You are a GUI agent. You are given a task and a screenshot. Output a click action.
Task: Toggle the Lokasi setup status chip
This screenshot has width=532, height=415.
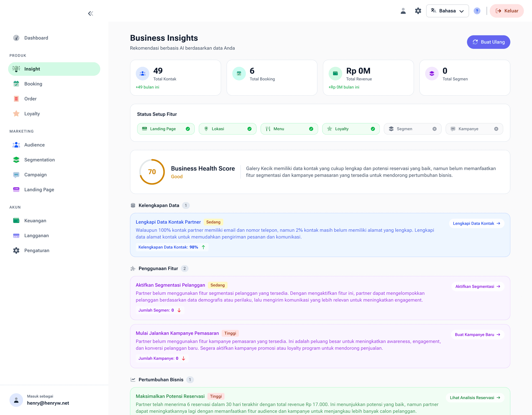[x=227, y=129]
